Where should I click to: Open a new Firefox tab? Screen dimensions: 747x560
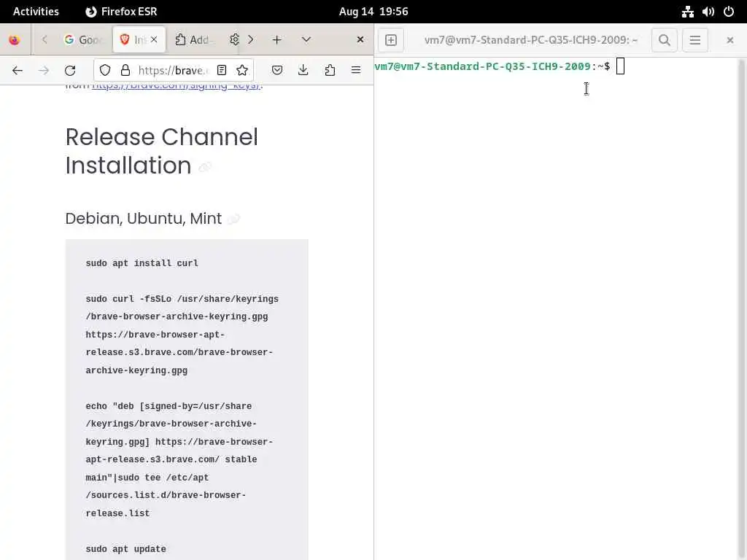click(x=276, y=40)
